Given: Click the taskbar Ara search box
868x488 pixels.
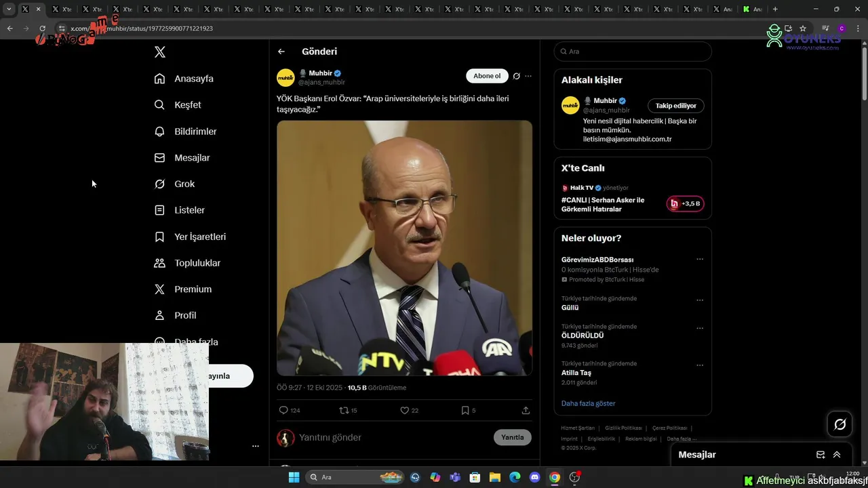Looking at the screenshot, I should 355,477.
